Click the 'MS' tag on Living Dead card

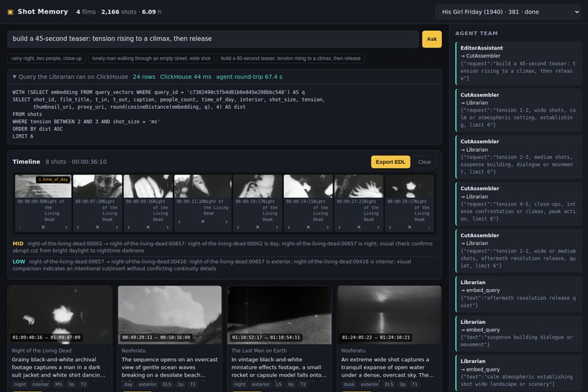pyautogui.click(x=58, y=384)
